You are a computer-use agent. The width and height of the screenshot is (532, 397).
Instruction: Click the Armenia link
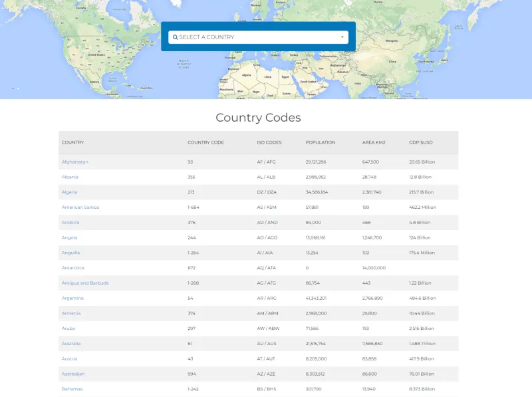[x=71, y=313]
